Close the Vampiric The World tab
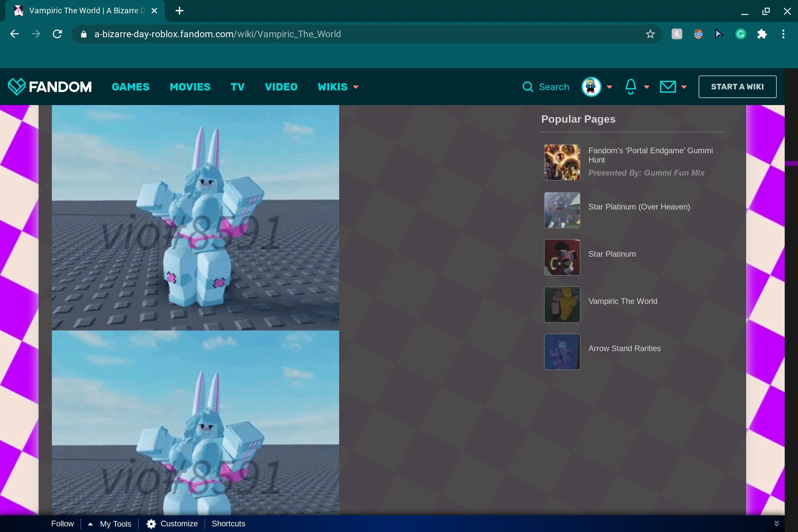The image size is (798, 532). tap(154, 11)
